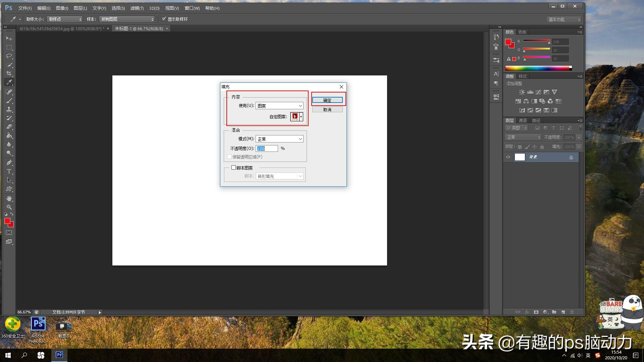Viewport: 644px width, 362px height.
Task: Click the 不透明度 input field
Action: click(x=267, y=148)
